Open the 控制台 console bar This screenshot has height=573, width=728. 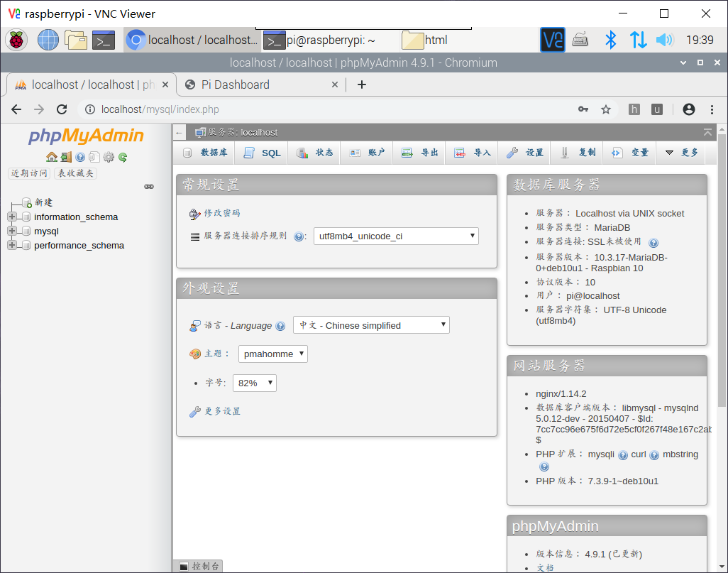(199, 566)
